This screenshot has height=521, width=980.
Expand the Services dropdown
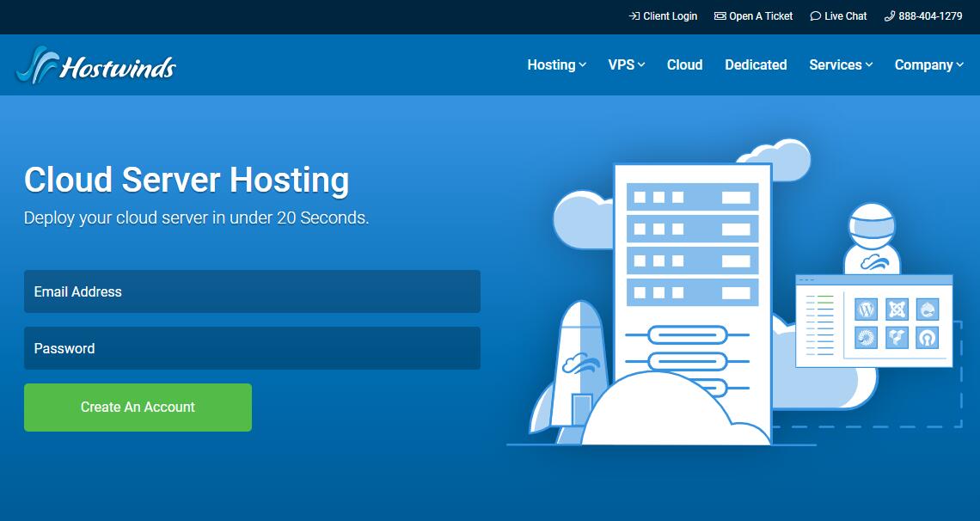pyautogui.click(x=839, y=64)
